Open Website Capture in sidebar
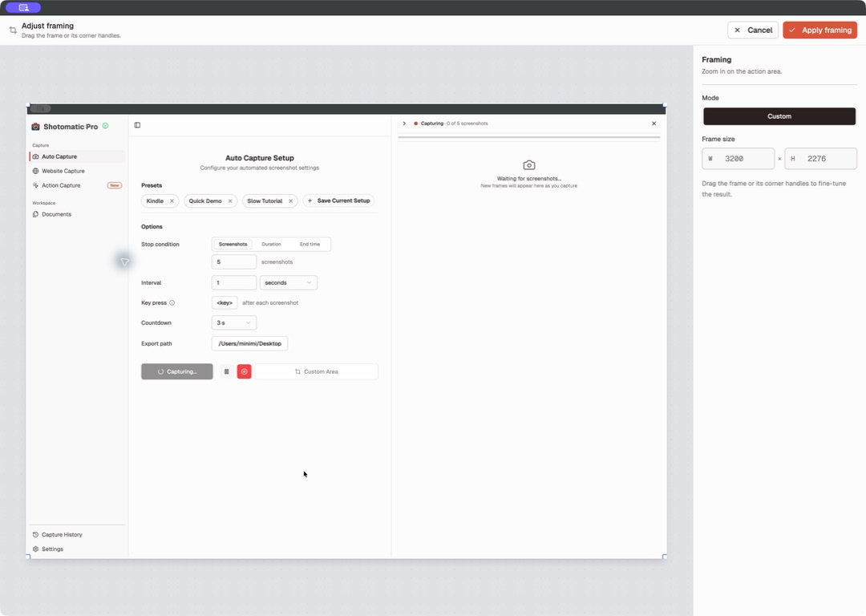 [x=77, y=171]
